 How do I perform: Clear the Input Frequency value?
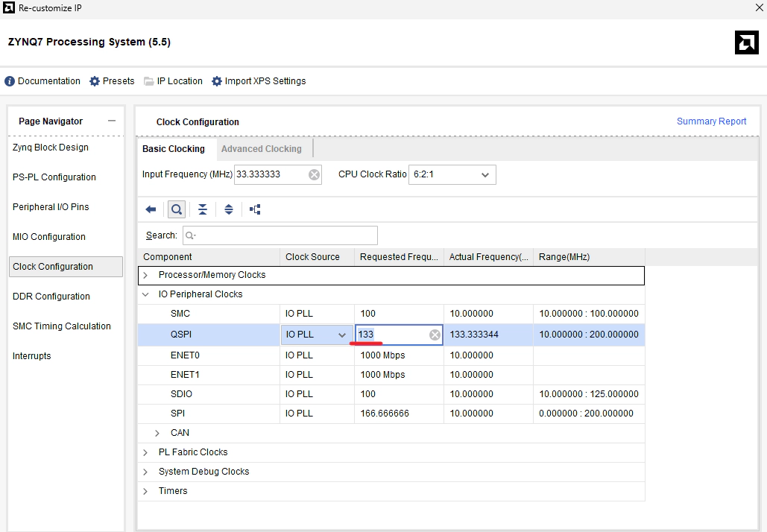[x=314, y=174]
